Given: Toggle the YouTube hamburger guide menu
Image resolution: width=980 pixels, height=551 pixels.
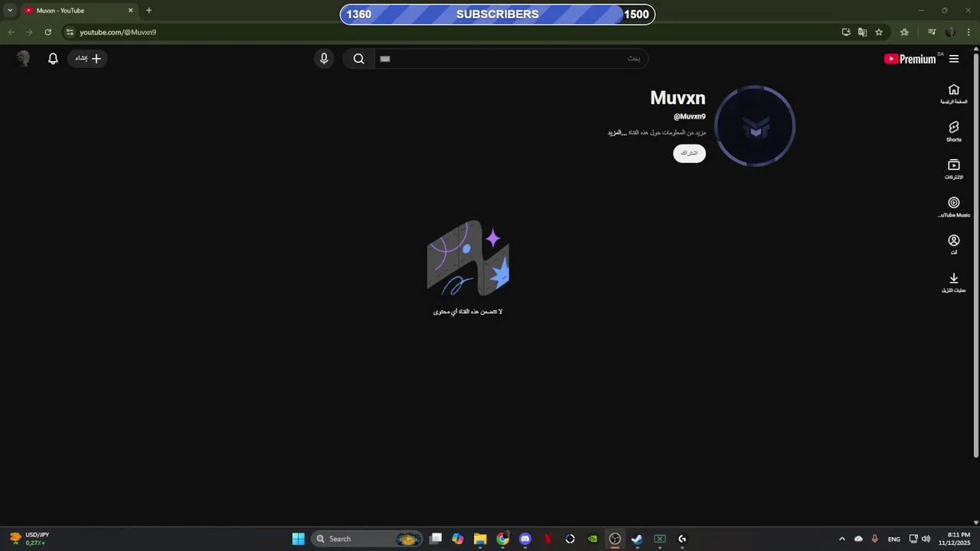Looking at the screenshot, I should [x=954, y=59].
